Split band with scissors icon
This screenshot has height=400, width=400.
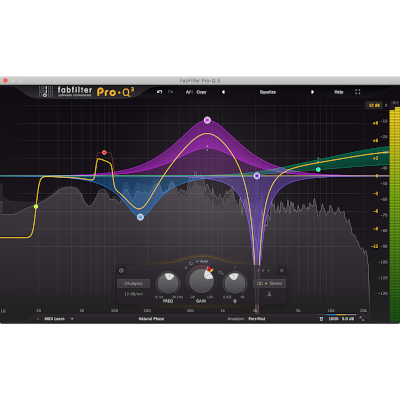pyautogui.click(x=269, y=294)
